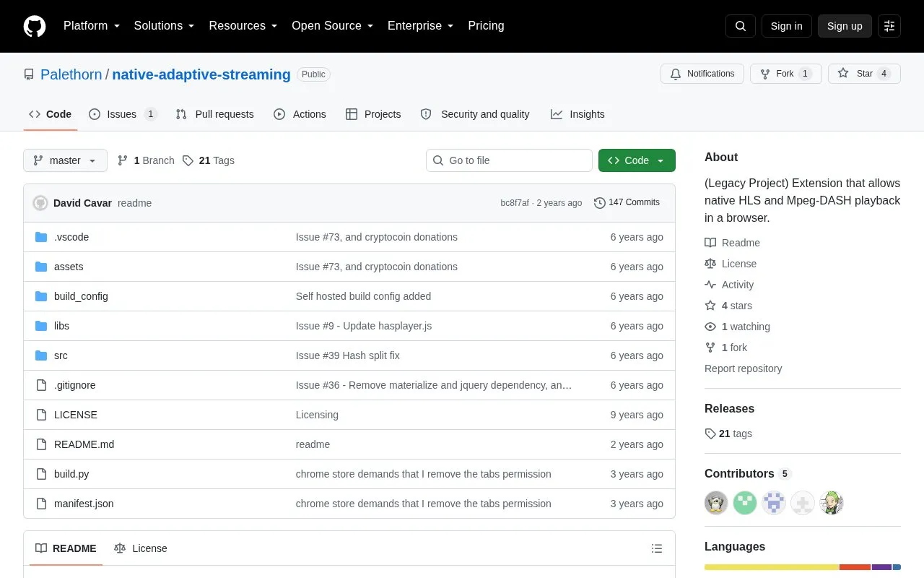Switch to the Issues tab

coord(123,114)
